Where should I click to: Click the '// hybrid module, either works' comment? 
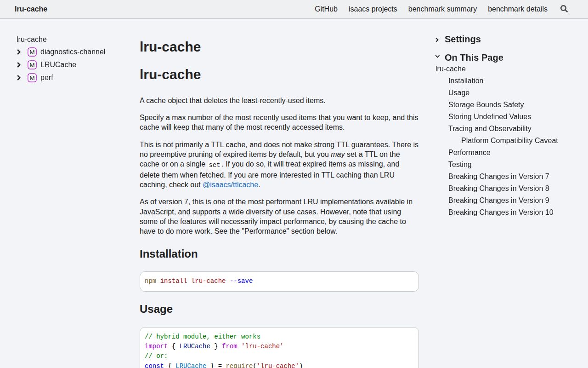[203, 337]
